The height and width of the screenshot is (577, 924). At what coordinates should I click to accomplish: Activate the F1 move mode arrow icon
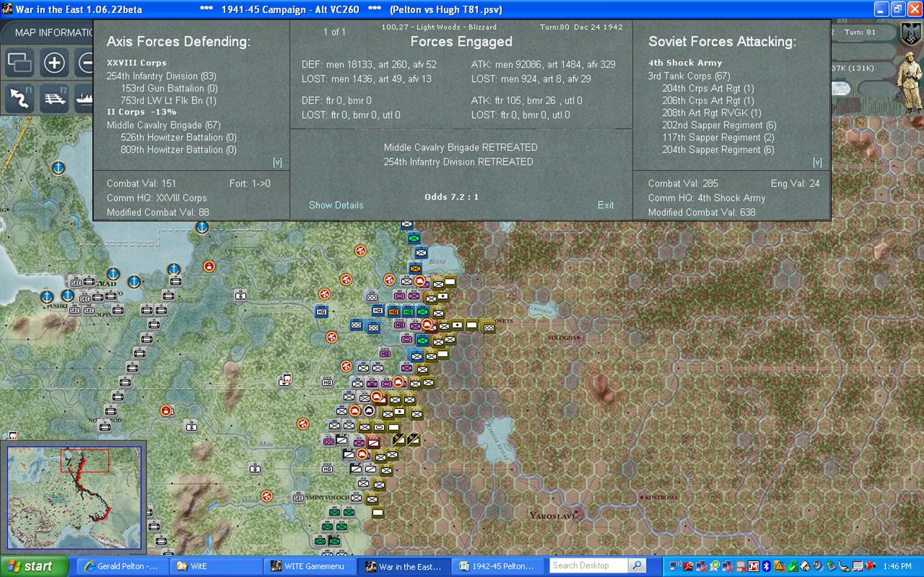click(x=20, y=98)
